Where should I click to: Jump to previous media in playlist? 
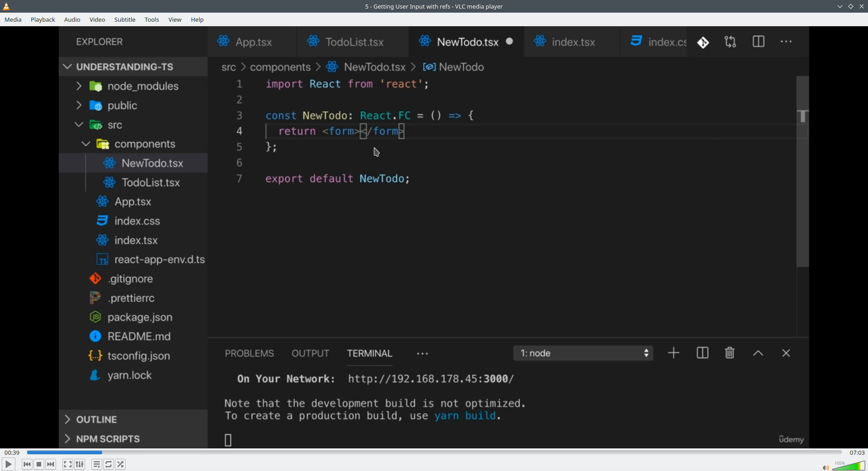(27, 464)
